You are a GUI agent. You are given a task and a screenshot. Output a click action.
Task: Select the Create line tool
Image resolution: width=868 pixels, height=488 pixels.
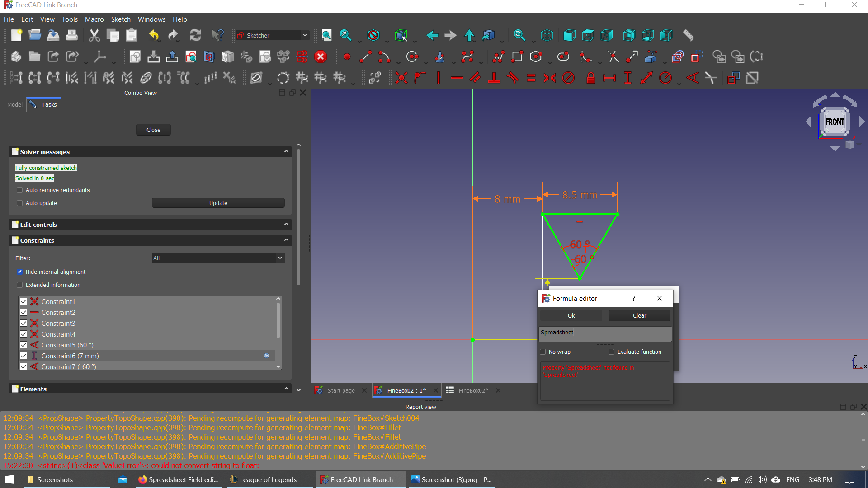click(x=365, y=56)
